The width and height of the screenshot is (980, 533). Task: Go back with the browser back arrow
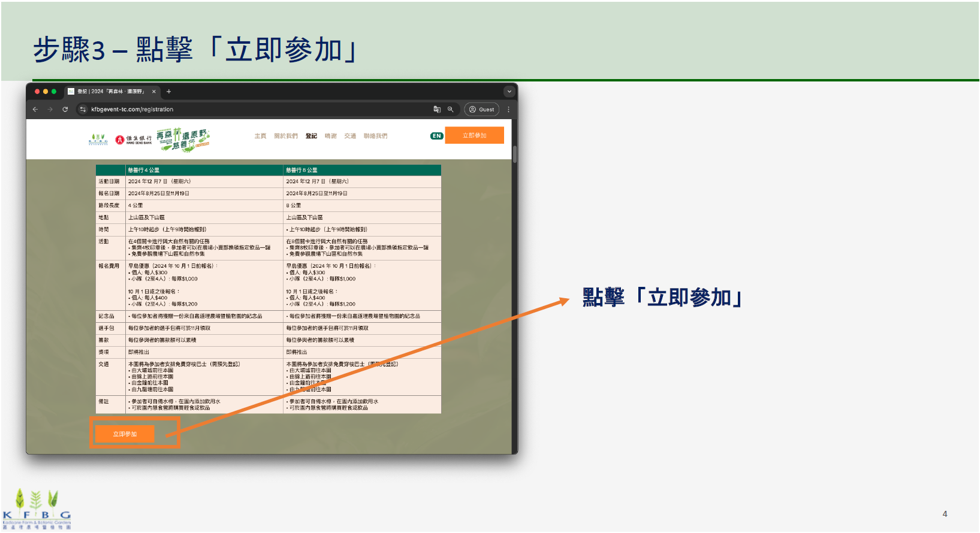(35, 110)
